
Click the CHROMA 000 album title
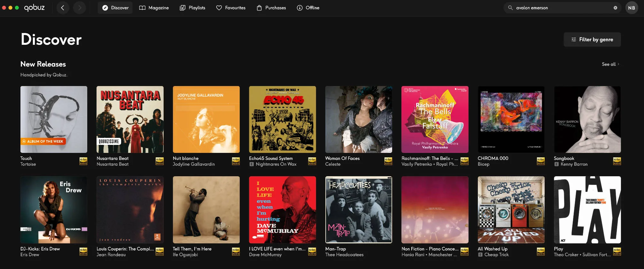point(493,158)
